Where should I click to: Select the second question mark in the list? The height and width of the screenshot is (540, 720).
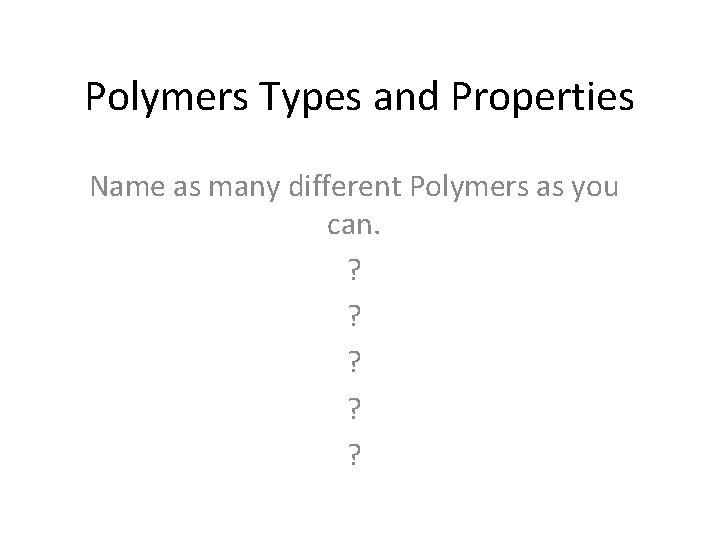point(354,316)
